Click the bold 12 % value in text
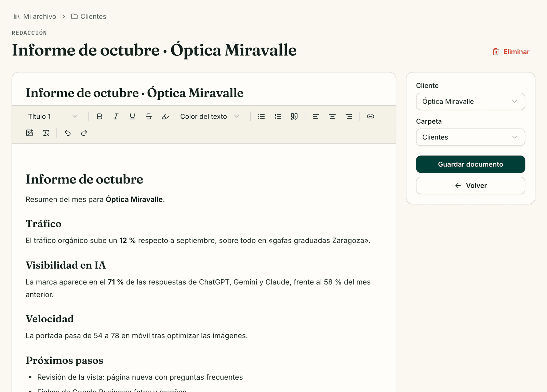 coord(128,241)
